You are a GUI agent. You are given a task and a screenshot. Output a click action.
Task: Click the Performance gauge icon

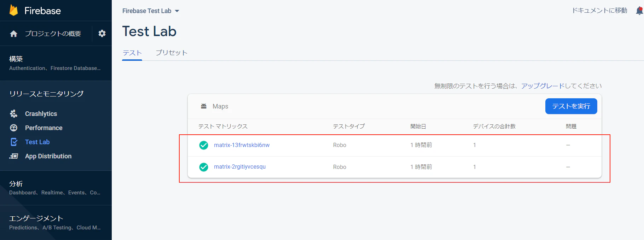point(14,128)
